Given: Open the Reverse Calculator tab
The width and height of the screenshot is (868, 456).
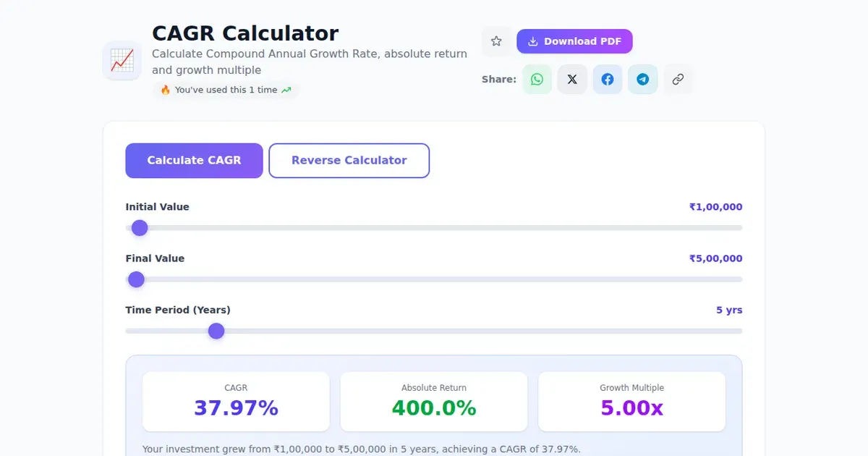Looking at the screenshot, I should 349,161.
